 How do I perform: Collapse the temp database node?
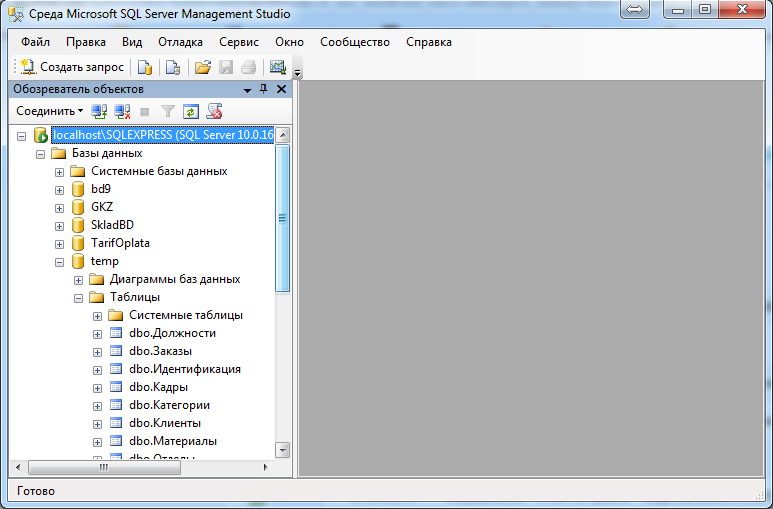click(59, 262)
